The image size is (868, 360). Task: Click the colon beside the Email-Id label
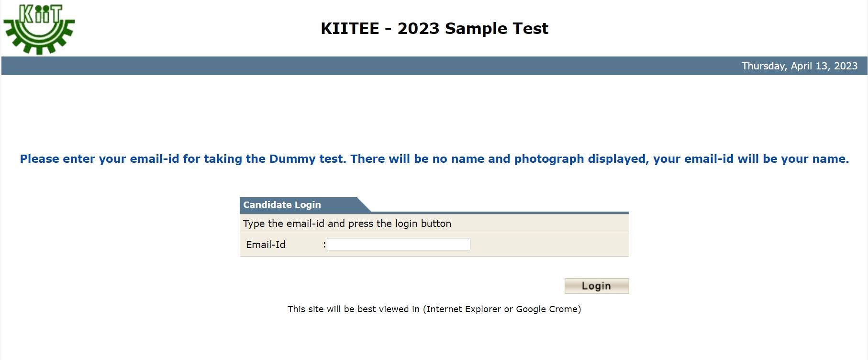324,245
